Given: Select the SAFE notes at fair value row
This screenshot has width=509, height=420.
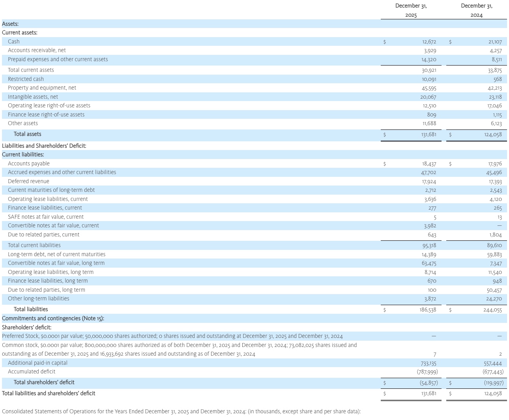Looking at the screenshot, I should pos(45,217).
